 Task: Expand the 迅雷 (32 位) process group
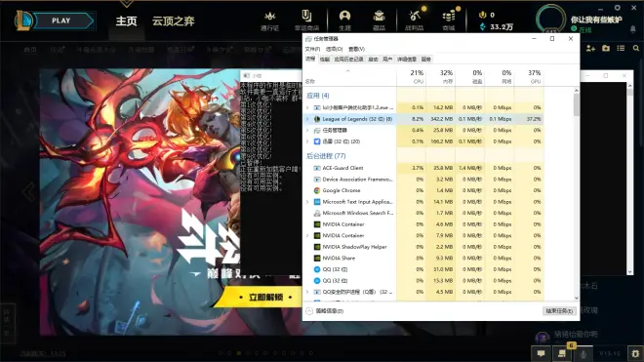pyautogui.click(x=307, y=141)
